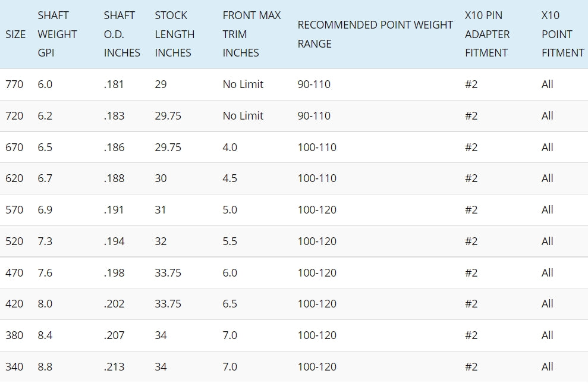Click the stock length value 30
This screenshot has width=588, height=383.
tap(161, 178)
